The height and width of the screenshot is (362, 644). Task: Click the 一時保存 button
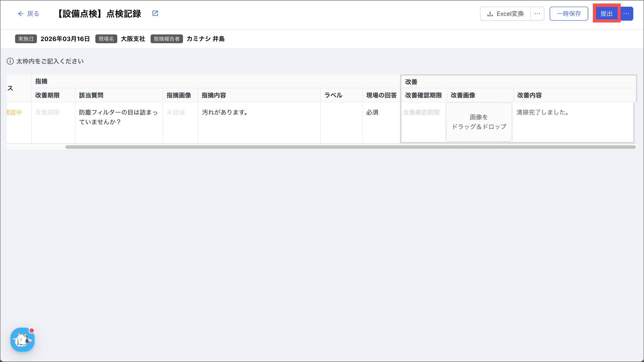[x=569, y=14]
